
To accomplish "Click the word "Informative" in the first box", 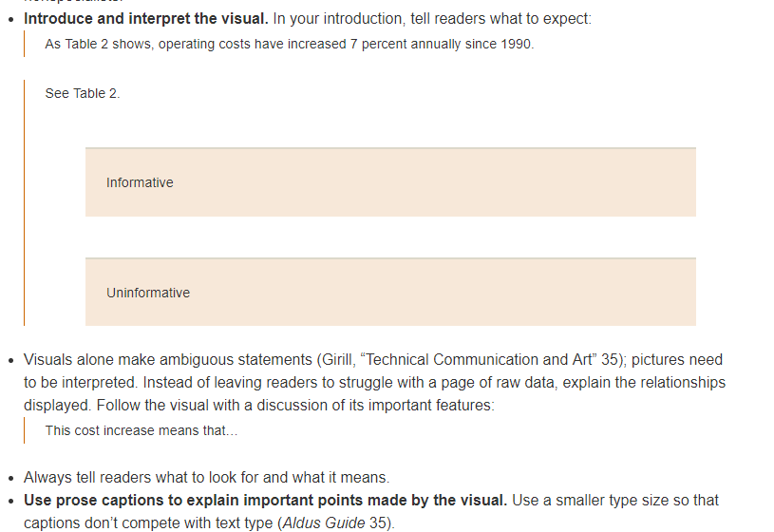I will (x=140, y=182).
